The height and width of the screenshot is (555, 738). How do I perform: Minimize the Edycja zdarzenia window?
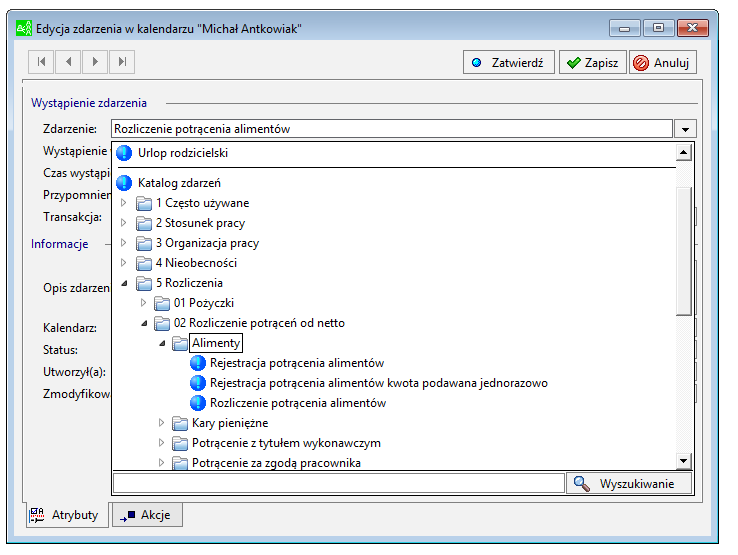point(625,28)
